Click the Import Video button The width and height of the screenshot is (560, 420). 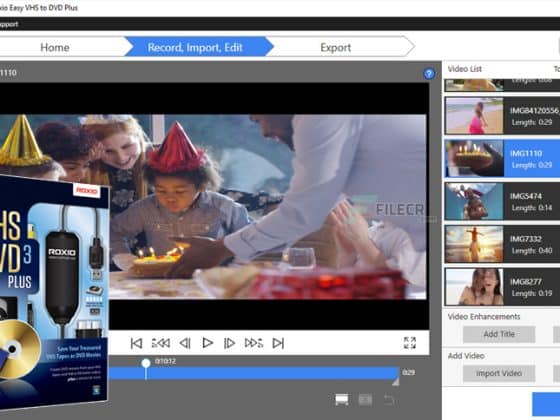point(499,374)
